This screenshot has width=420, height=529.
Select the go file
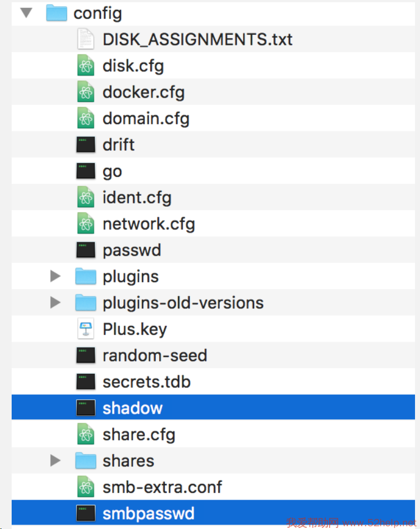pos(112,171)
